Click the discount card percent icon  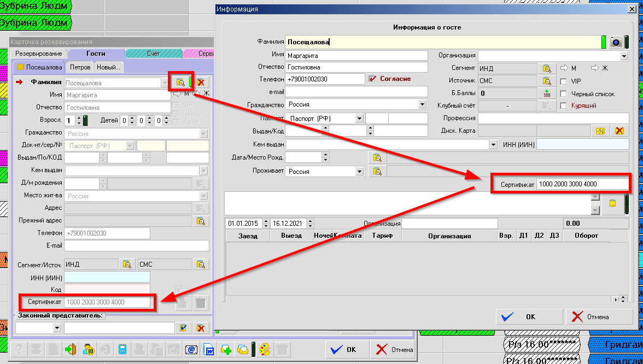coord(600,131)
